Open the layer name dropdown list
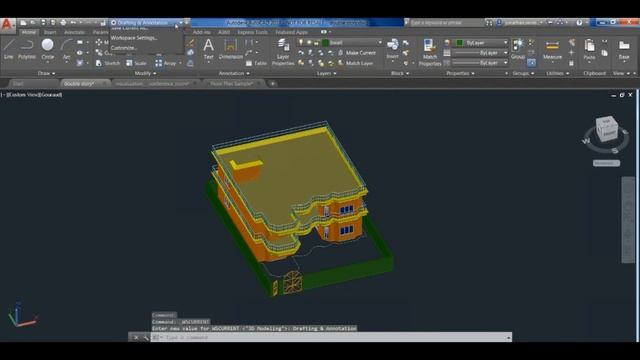Screen dimensions: 640x360 [352, 42]
